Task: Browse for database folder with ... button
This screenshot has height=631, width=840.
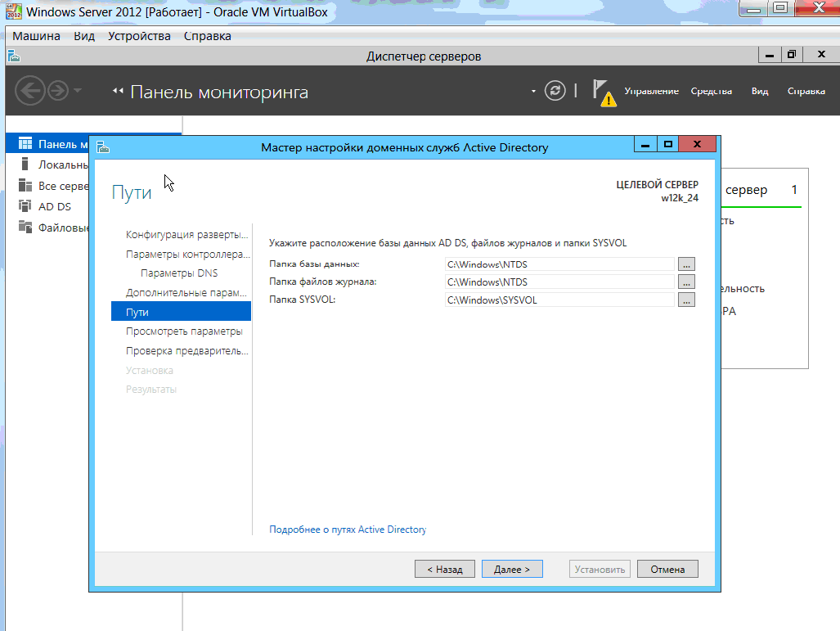Action: click(686, 264)
